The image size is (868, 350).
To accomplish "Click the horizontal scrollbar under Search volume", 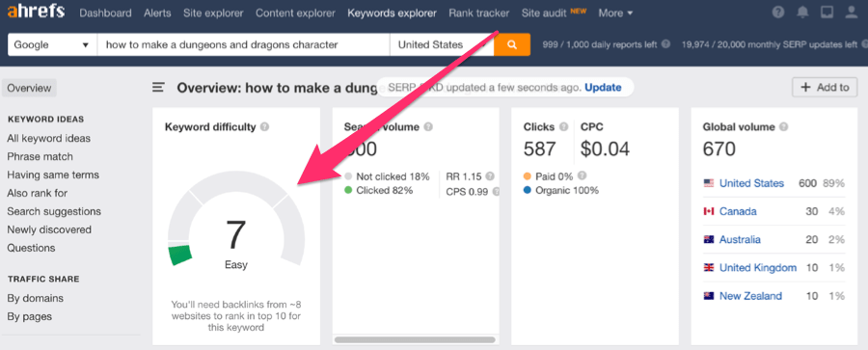I will pyautogui.click(x=415, y=339).
